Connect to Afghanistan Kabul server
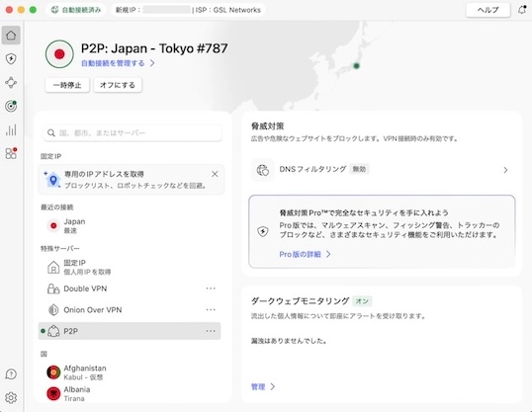532x412 pixels. pyautogui.click(x=130, y=372)
